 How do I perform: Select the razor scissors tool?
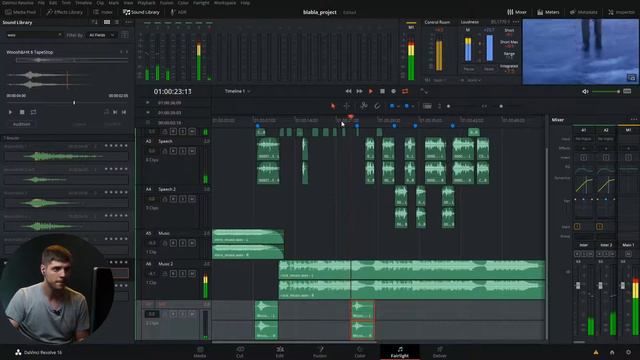(363, 106)
